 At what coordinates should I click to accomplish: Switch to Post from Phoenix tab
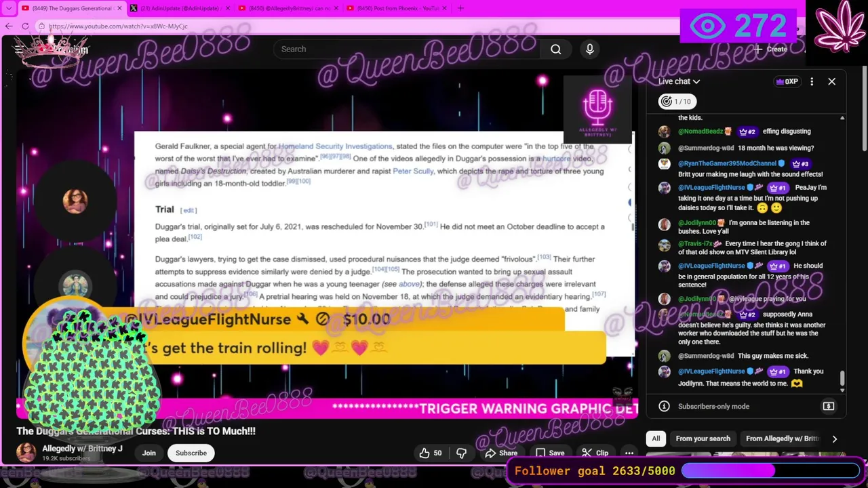(x=397, y=8)
